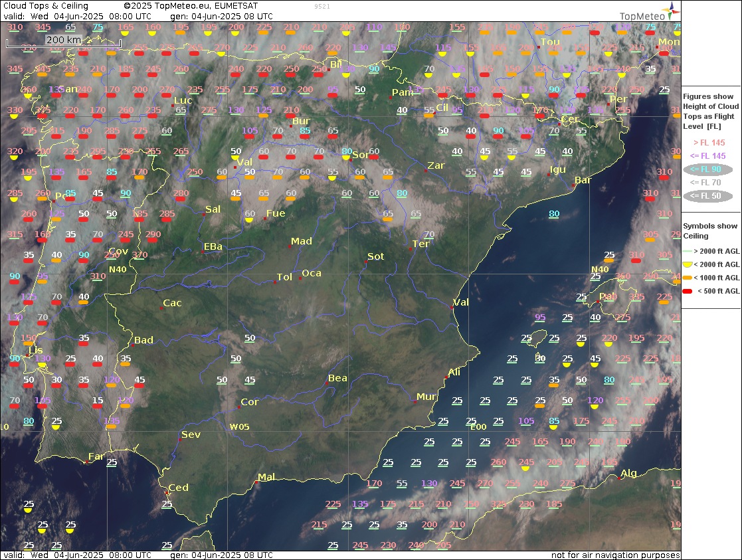742x560 pixels.
Task: Click the yellow half-circle ceiling symbol in legend
Action: 687,264
